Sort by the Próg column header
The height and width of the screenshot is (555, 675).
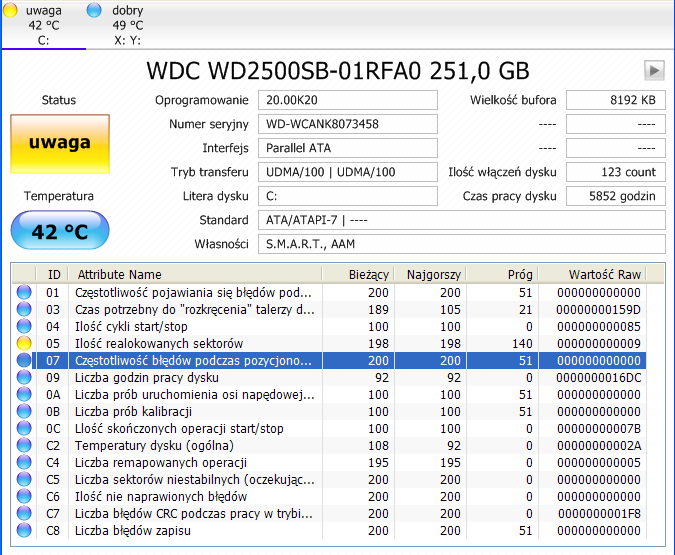[502, 274]
